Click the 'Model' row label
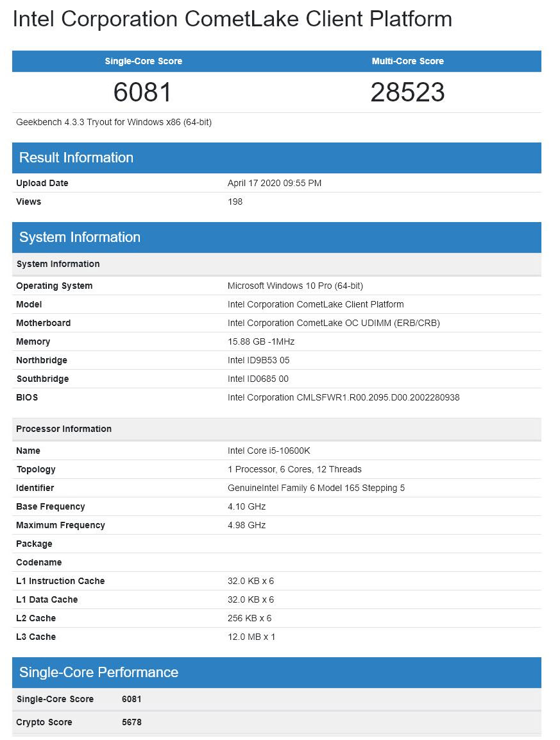The width and height of the screenshot is (560, 740). click(29, 304)
